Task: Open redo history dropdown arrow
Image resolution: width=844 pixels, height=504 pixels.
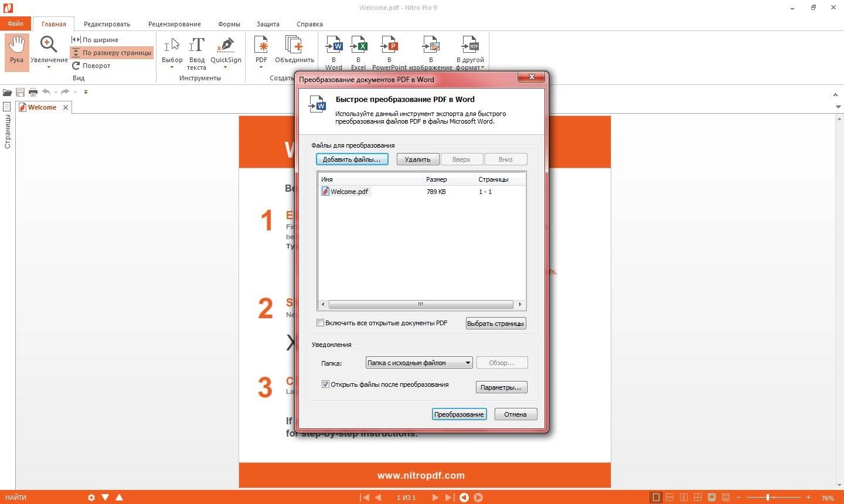Action: point(75,92)
